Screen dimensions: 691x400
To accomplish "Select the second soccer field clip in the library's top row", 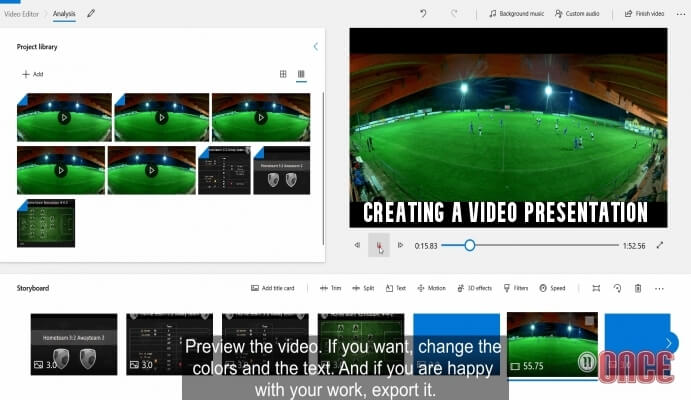I will tap(162, 117).
